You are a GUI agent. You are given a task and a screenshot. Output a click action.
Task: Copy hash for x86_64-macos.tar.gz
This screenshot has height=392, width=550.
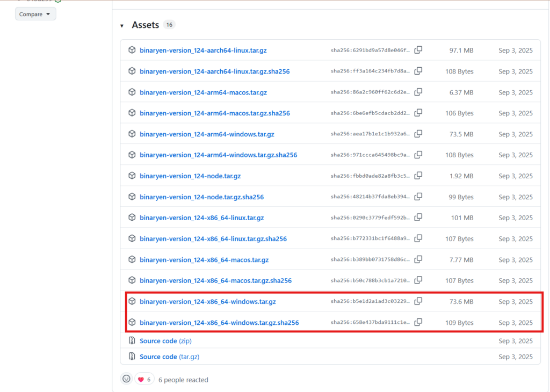418,259
